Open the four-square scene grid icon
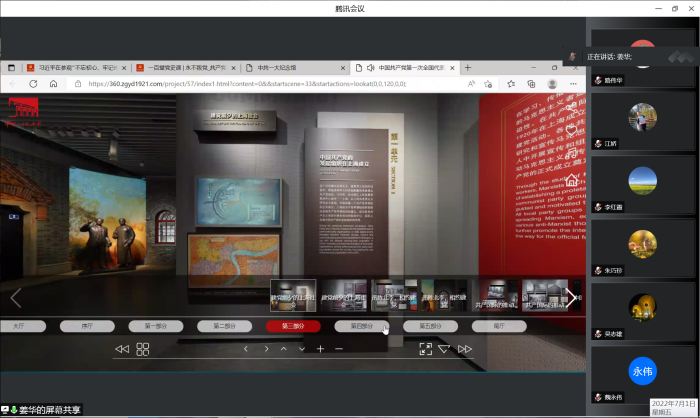Viewport: 700px width, 418px height. click(142, 349)
